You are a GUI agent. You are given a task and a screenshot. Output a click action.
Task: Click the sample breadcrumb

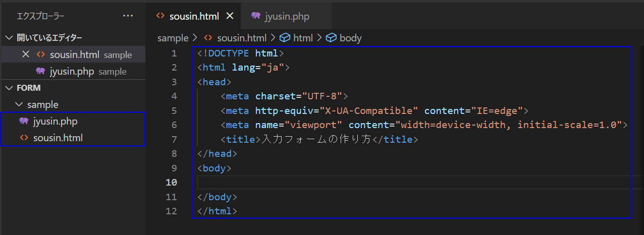point(173,38)
